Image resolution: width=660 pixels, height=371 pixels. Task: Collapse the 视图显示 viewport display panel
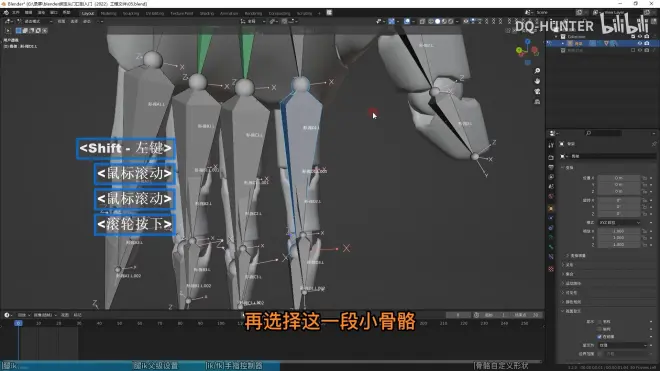[563, 311]
